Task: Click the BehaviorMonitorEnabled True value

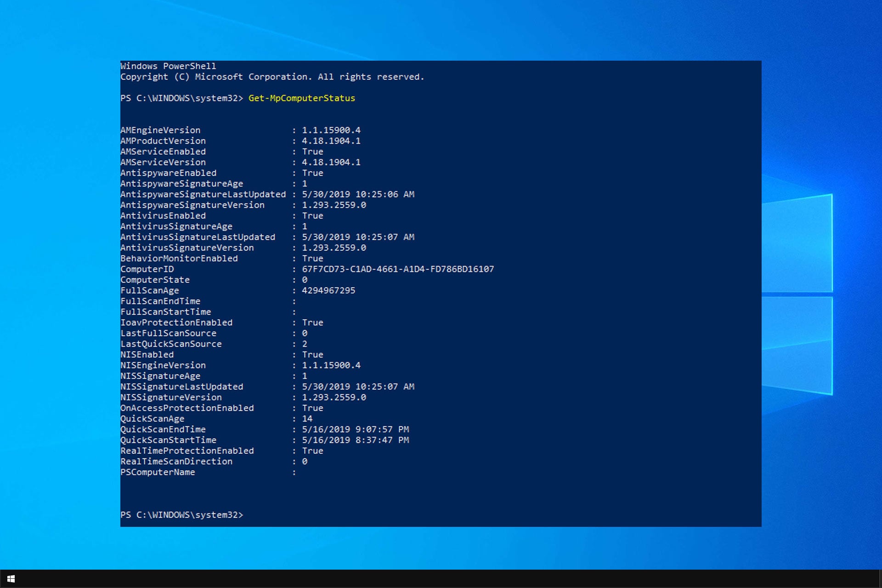Action: tap(312, 258)
